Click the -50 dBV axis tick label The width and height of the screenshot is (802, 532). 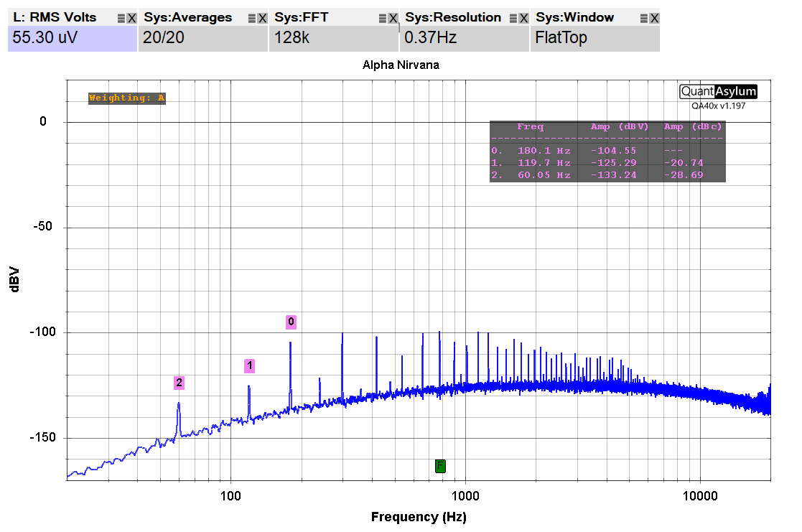42,227
